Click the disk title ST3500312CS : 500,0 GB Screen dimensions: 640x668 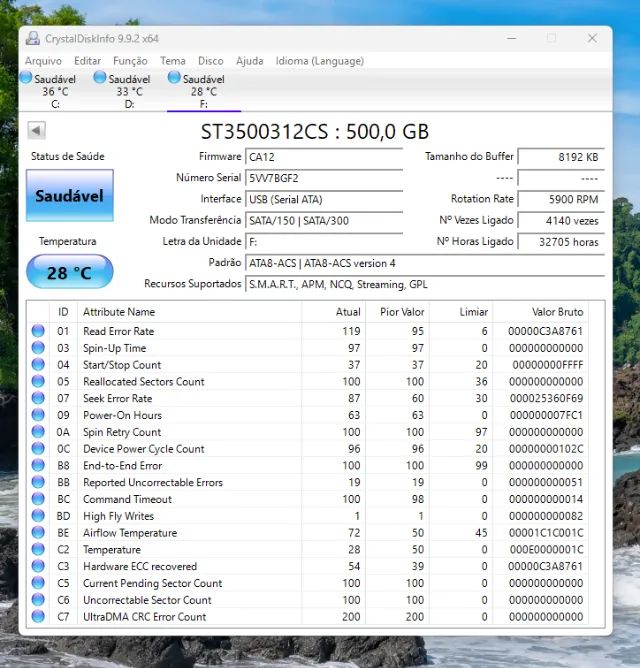tap(315, 132)
